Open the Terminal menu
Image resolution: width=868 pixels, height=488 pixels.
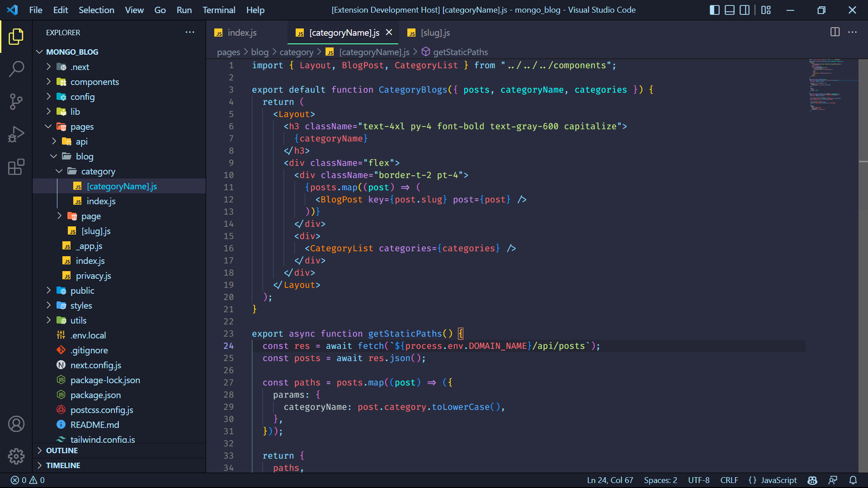(x=219, y=10)
